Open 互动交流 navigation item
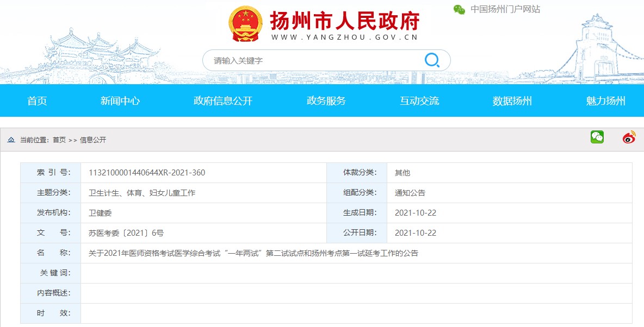The width and height of the screenshot is (644, 327). (x=419, y=101)
